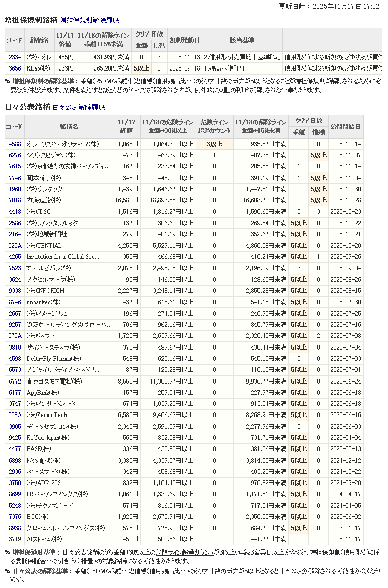Viewport: 388px width, 588px height.
Task: Select code 4265 Institution for a Global Soc
Action: coord(15,257)
